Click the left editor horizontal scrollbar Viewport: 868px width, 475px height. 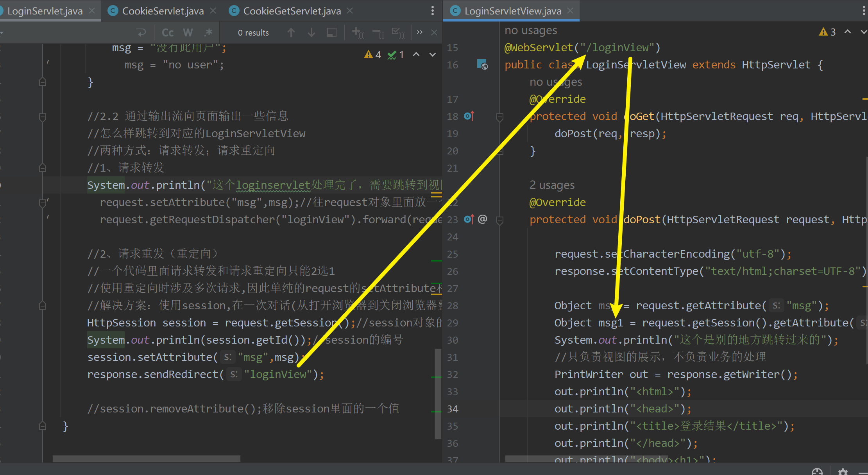(x=146, y=458)
